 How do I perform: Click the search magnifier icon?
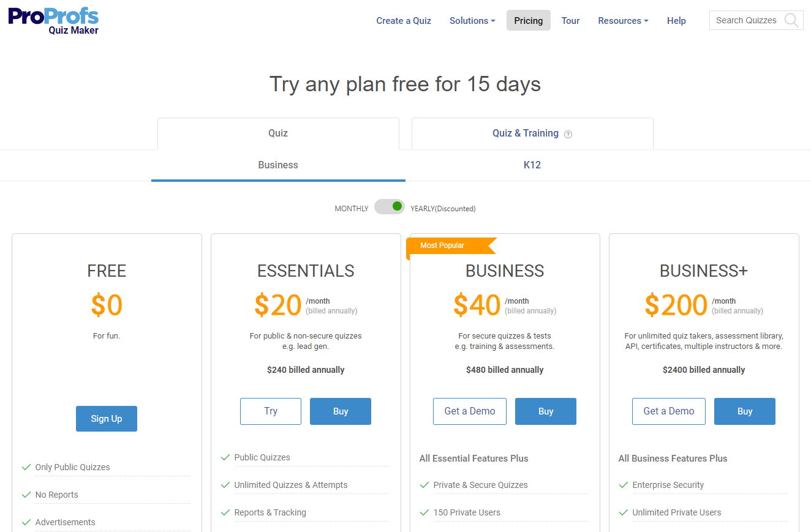point(791,20)
